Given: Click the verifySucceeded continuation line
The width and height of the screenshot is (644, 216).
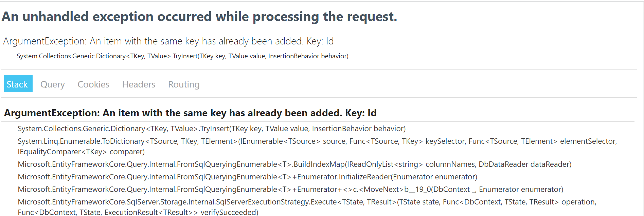Looking at the screenshot, I should [138, 212].
